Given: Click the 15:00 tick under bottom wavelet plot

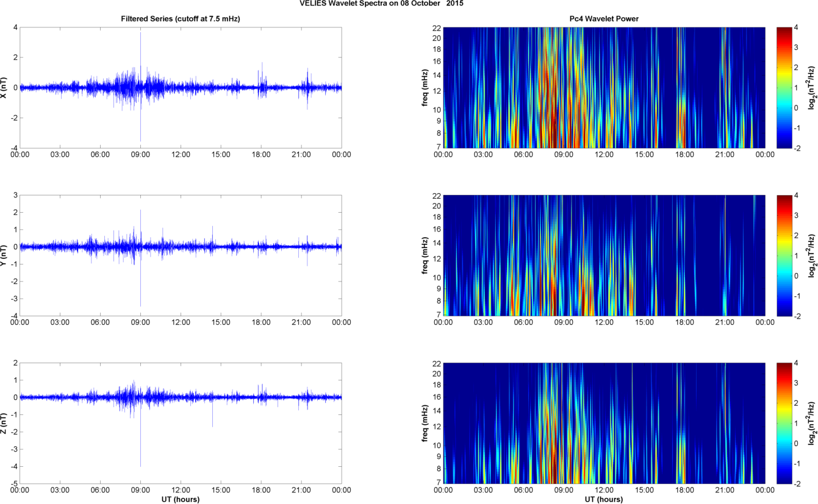Looking at the screenshot, I should pos(644,490).
